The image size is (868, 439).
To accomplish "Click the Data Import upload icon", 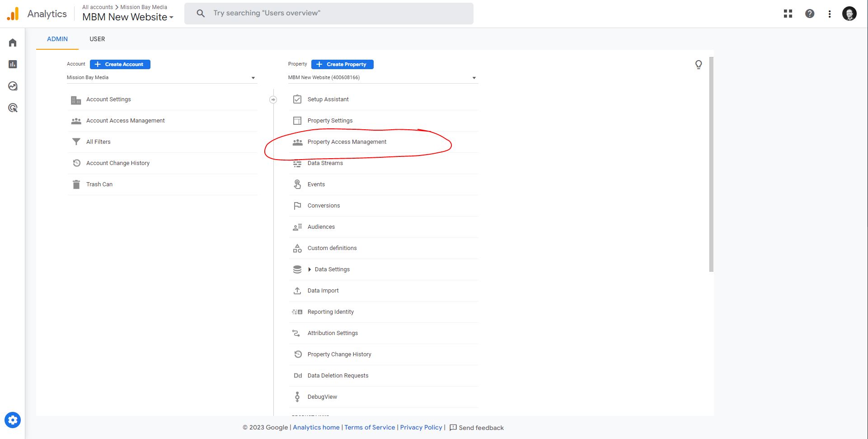I will pos(297,291).
